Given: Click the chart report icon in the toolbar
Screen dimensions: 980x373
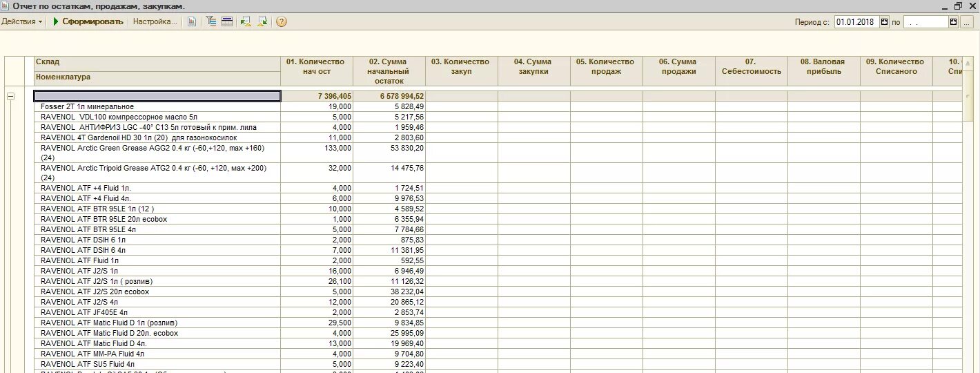Looking at the screenshot, I should pos(192,21).
